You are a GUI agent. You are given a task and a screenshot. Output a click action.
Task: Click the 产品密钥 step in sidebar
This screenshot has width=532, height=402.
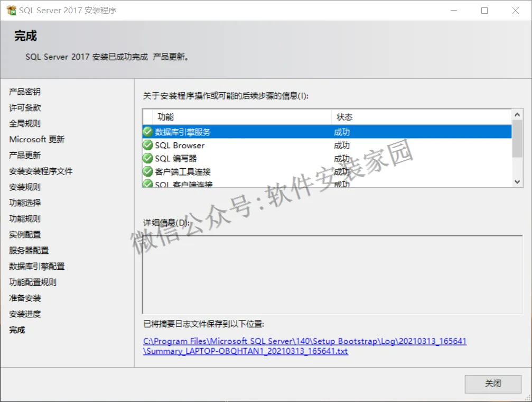[25, 92]
